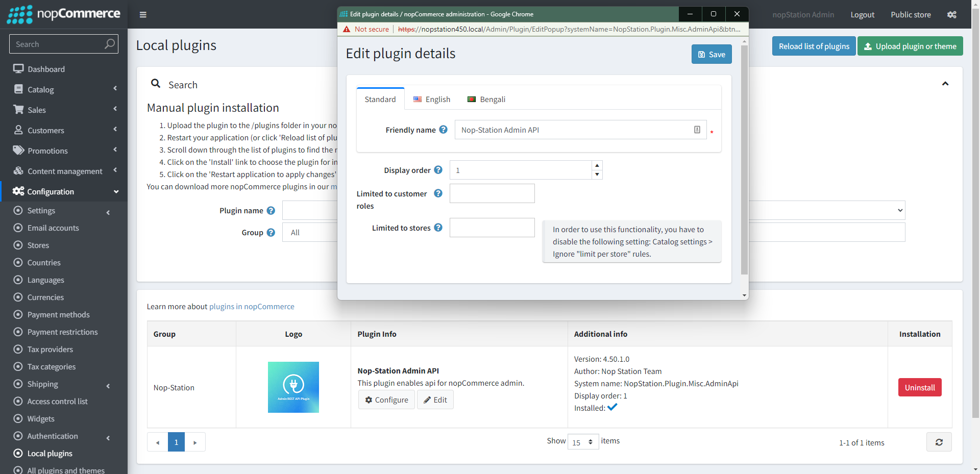Click Group help question icon
The height and width of the screenshot is (474, 980).
[x=271, y=232]
